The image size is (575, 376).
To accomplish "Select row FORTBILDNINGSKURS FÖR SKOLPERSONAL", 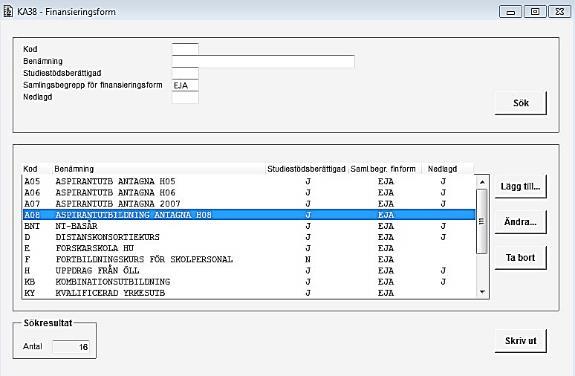I will [249, 259].
